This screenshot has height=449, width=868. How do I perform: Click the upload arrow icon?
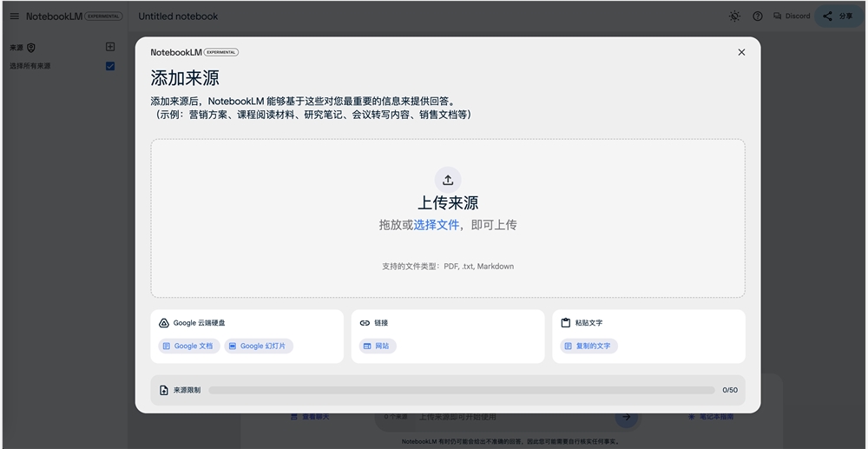click(x=448, y=180)
